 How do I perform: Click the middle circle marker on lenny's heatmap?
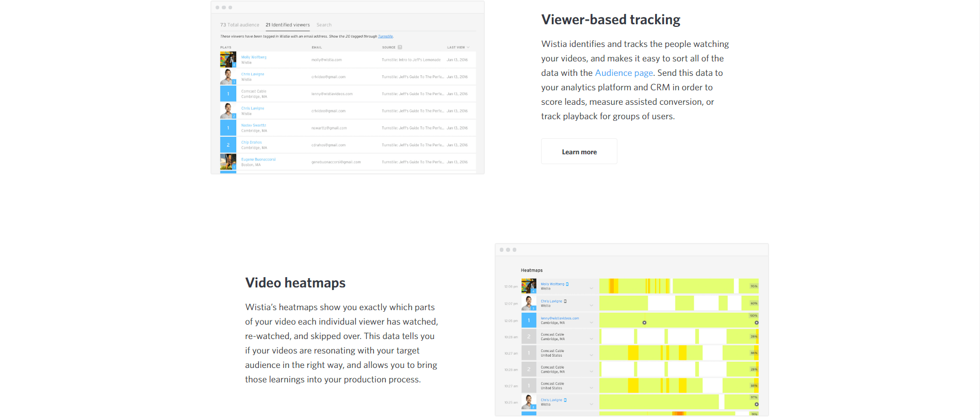[x=644, y=323]
